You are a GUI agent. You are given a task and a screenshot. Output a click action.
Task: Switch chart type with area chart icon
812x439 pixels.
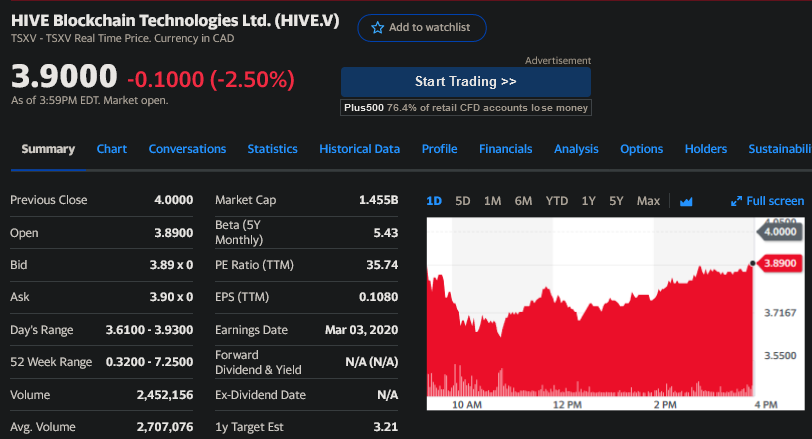click(686, 201)
